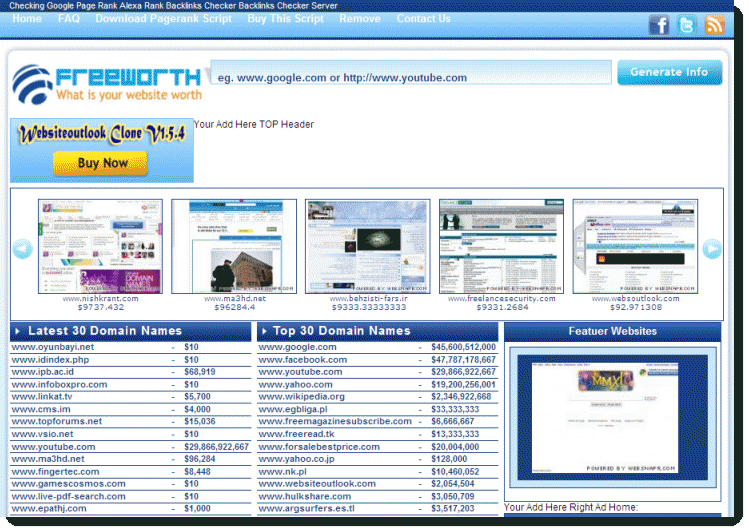The width and height of the screenshot is (749, 532).
Task: Open Download Pagerank Script menu item
Action: click(x=163, y=19)
